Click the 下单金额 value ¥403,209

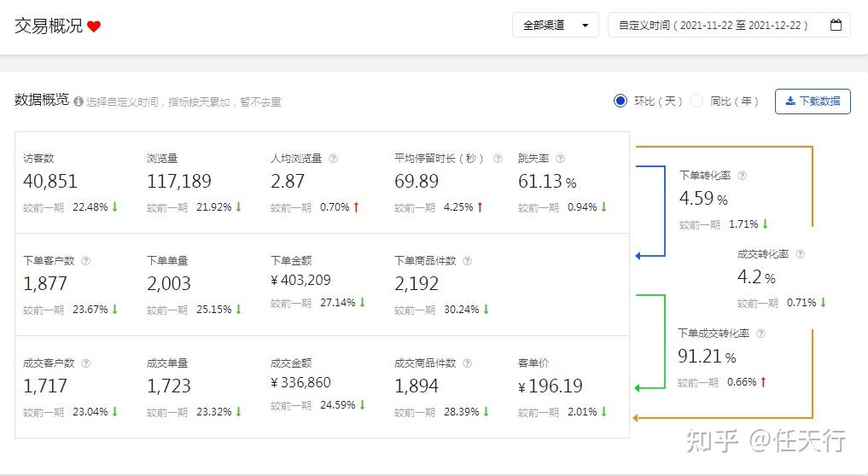(x=300, y=280)
